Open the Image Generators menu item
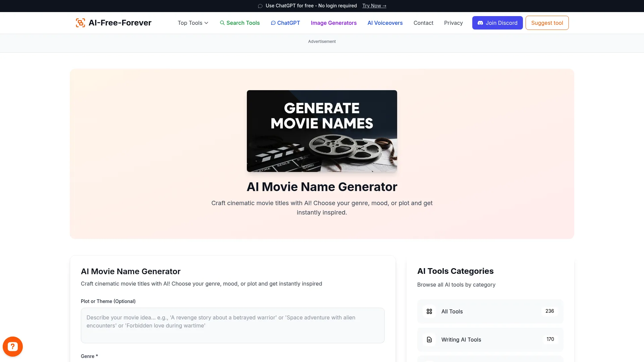Screen dimensions: 644x362 (333, 23)
